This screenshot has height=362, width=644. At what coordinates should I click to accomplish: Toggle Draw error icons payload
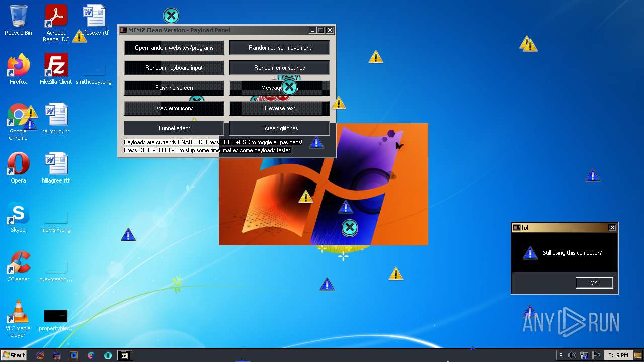tap(174, 108)
